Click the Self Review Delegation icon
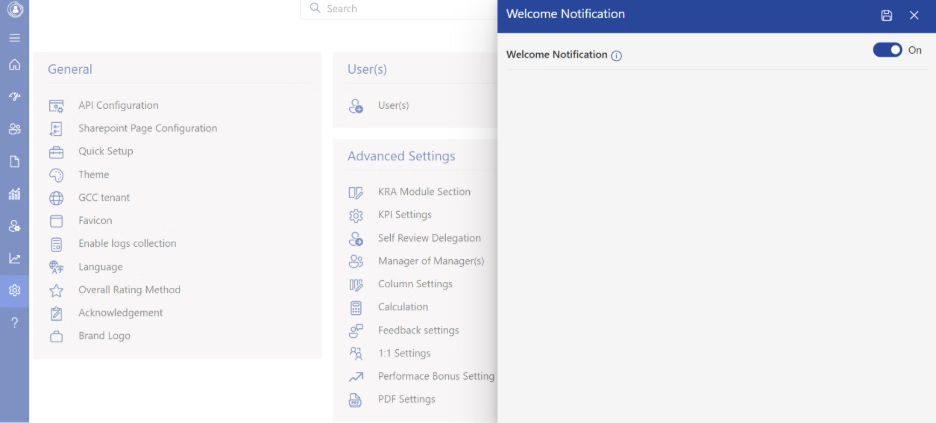 (356, 239)
